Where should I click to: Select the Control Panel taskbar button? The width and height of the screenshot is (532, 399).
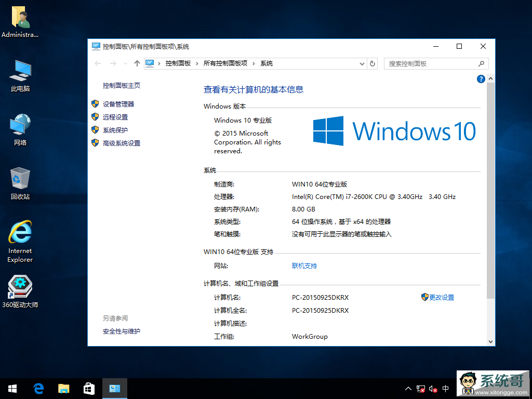(115, 389)
